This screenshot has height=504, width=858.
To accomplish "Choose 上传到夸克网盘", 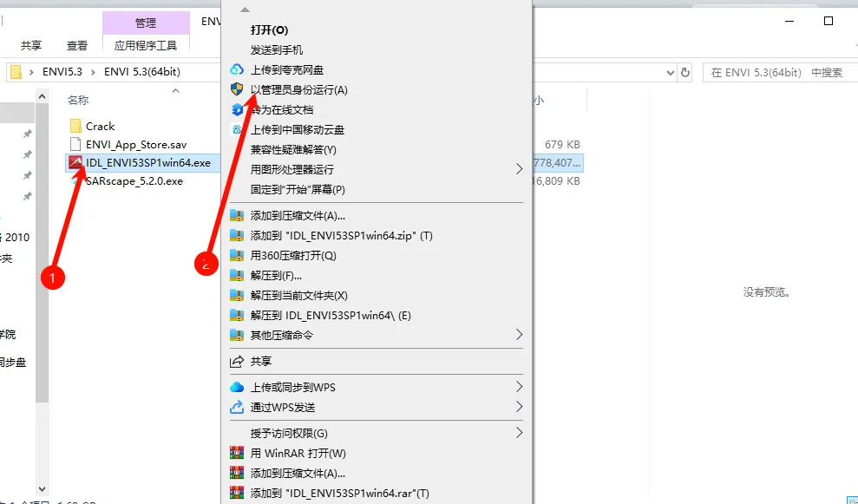I will (x=287, y=69).
